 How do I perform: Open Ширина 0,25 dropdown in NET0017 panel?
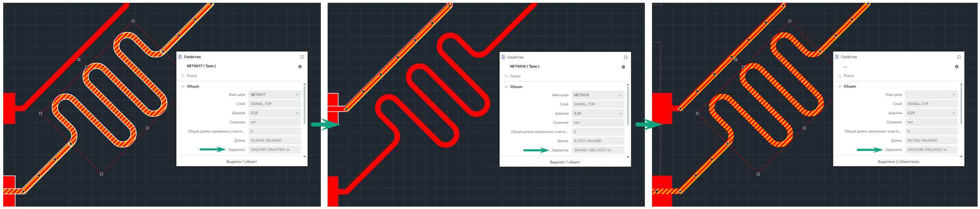pyautogui.click(x=275, y=113)
